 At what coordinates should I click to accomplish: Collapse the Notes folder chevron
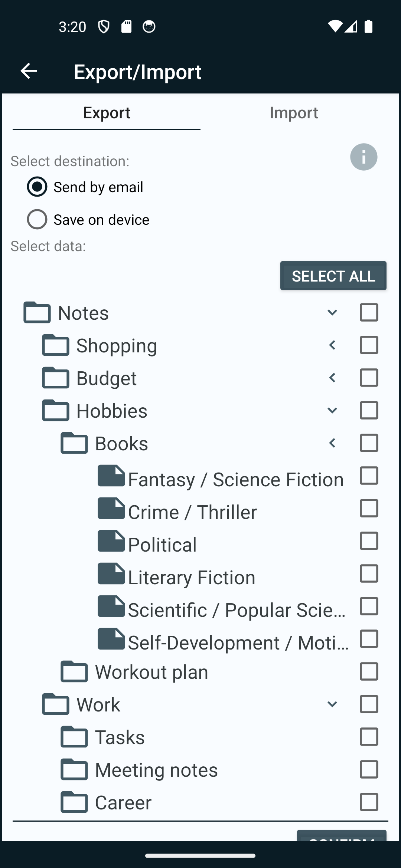332,312
